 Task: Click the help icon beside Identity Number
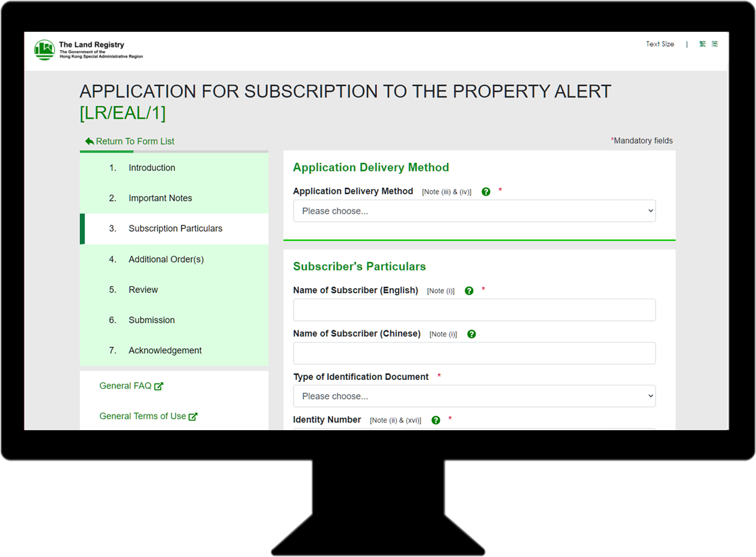[x=435, y=420]
